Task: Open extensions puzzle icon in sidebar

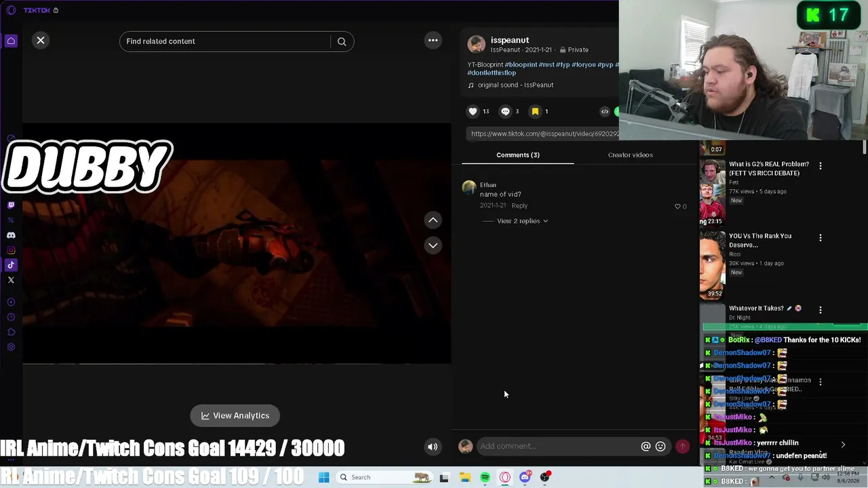Action: 11,332
